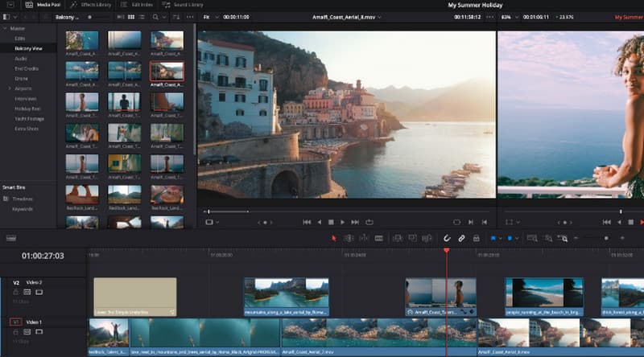
Task: Add a blue marker to timeline
Action: [x=510, y=239]
